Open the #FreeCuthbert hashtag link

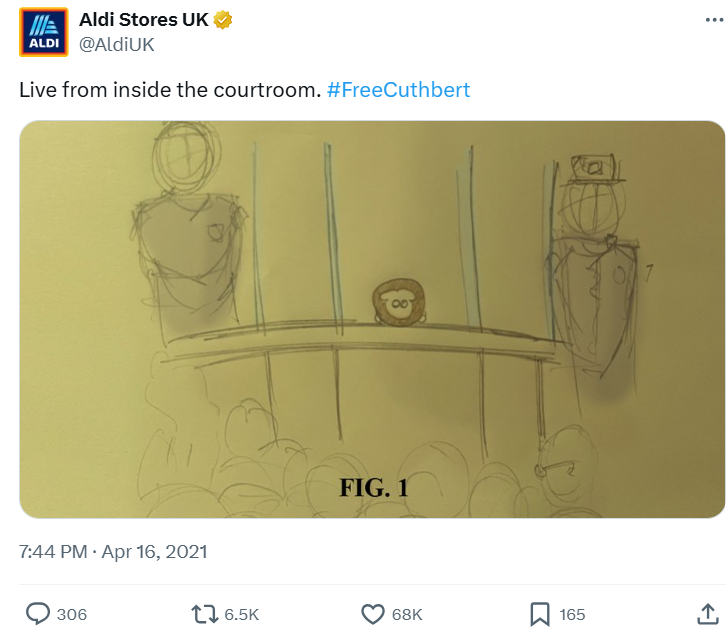[398, 90]
